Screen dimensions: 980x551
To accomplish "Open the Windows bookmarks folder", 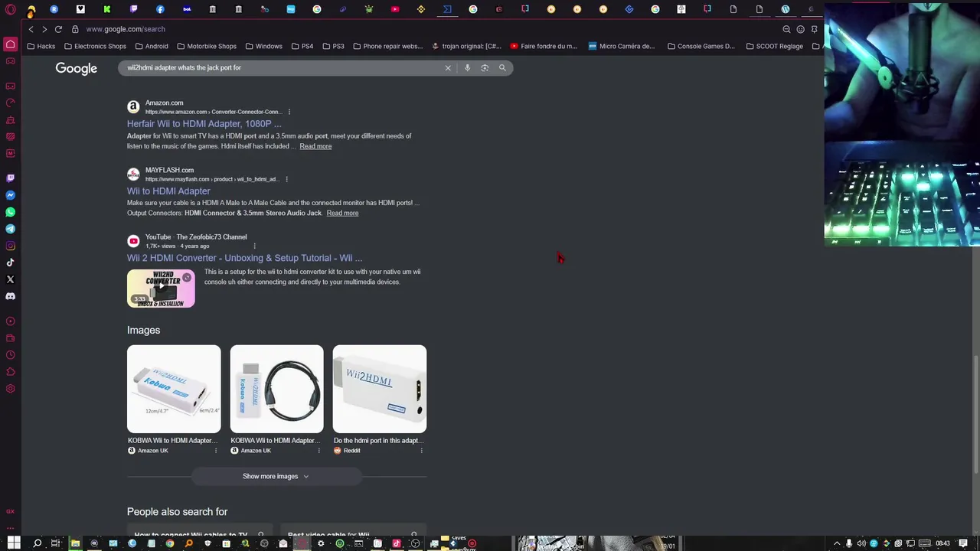I will [263, 46].
